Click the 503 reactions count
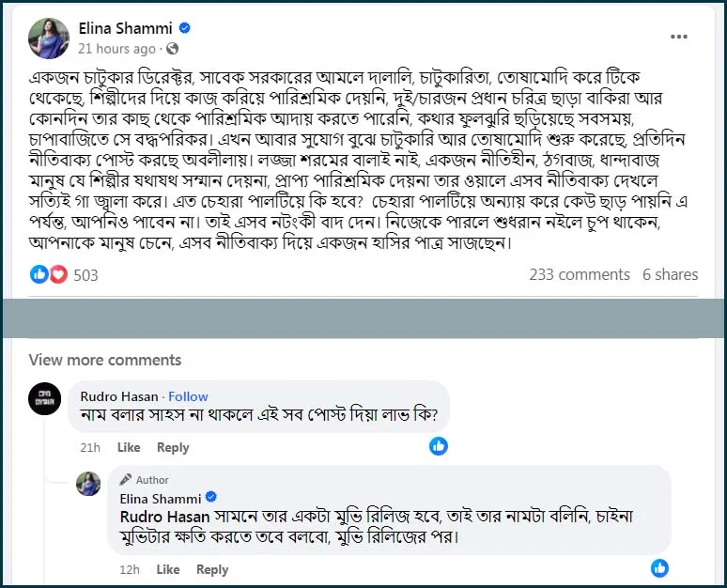This screenshot has width=727, height=588. coord(85,275)
